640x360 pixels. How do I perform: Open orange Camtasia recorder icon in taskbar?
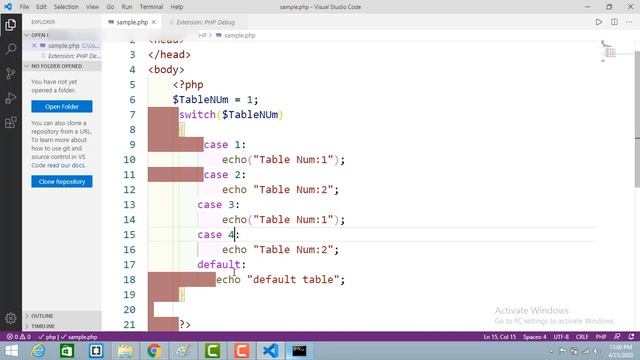tap(241, 351)
